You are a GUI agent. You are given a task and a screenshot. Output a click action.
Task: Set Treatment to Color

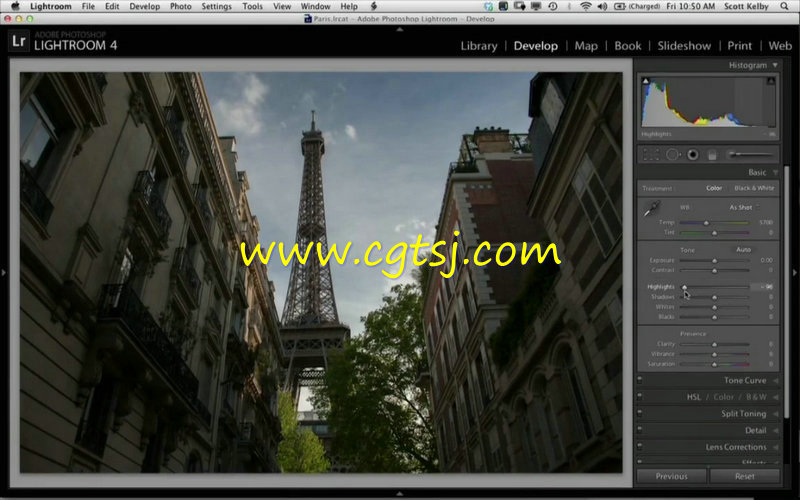click(x=714, y=188)
